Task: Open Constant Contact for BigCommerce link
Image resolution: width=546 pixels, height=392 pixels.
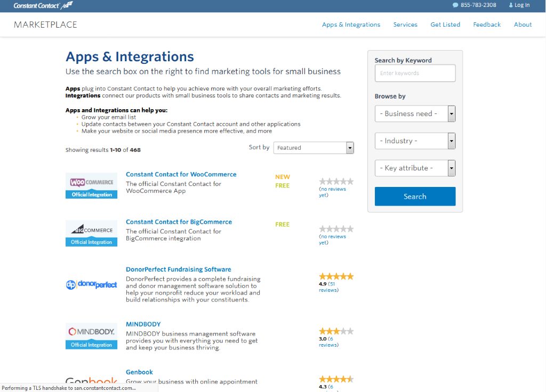Action: coord(179,222)
